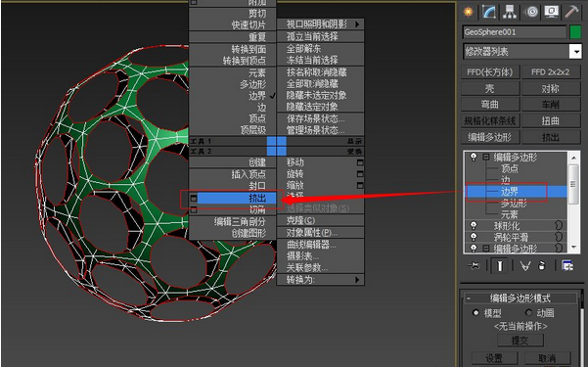Open the Hierarchy panel tab
The width and height of the screenshot is (588, 367).
[510, 12]
